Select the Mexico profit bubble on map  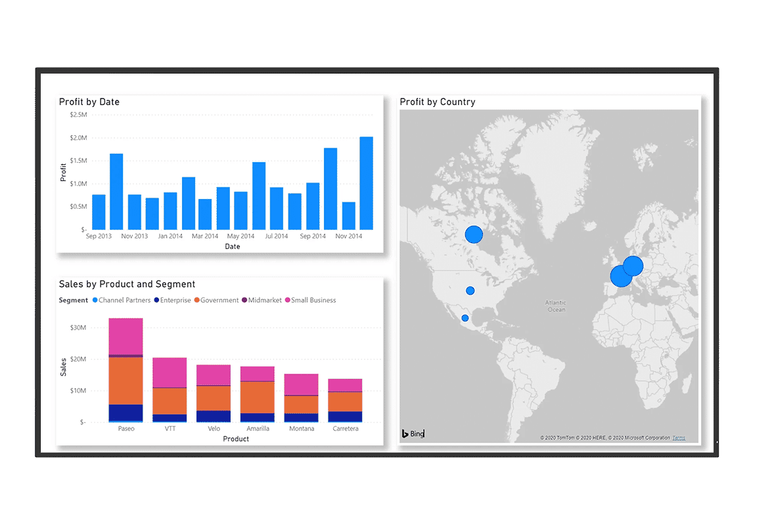point(465,318)
